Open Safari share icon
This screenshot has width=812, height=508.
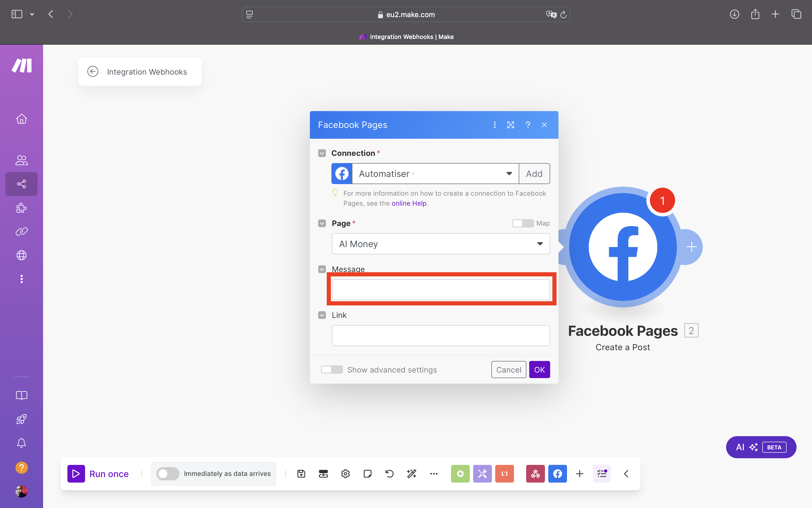[755, 14]
